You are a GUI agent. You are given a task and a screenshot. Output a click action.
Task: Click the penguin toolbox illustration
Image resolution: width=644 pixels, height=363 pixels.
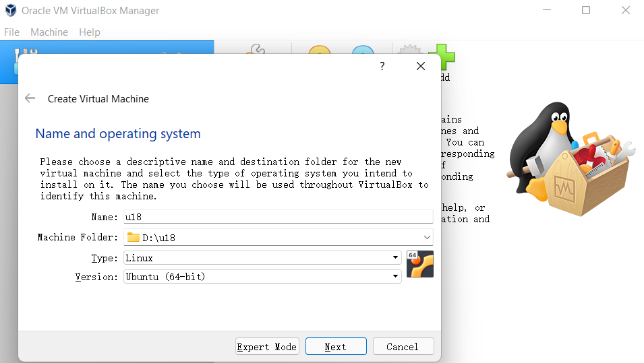[569, 160]
